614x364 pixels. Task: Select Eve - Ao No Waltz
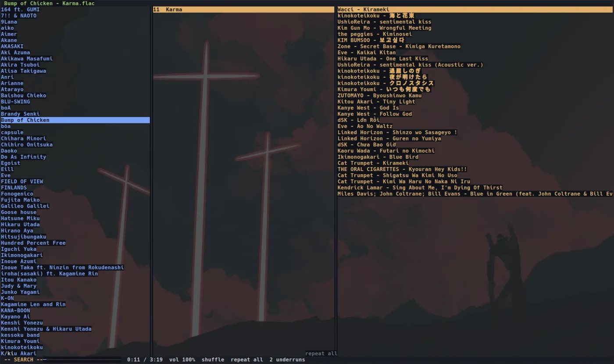tap(365, 126)
